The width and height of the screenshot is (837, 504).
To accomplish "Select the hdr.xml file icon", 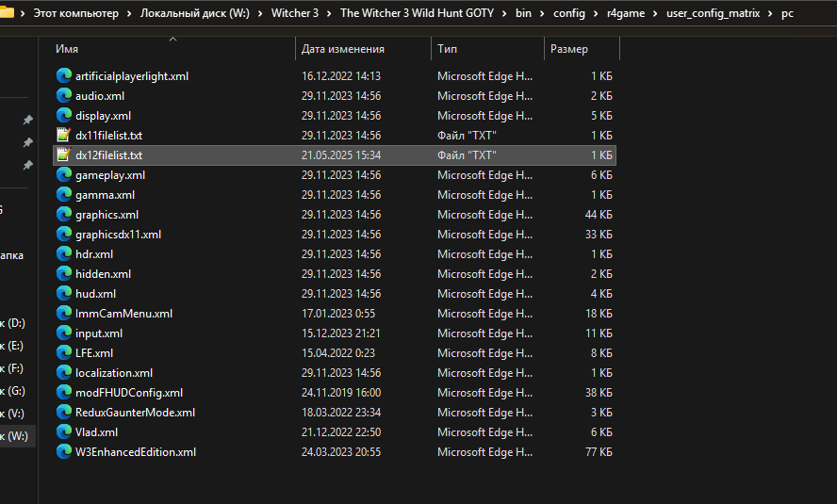I will pos(64,253).
